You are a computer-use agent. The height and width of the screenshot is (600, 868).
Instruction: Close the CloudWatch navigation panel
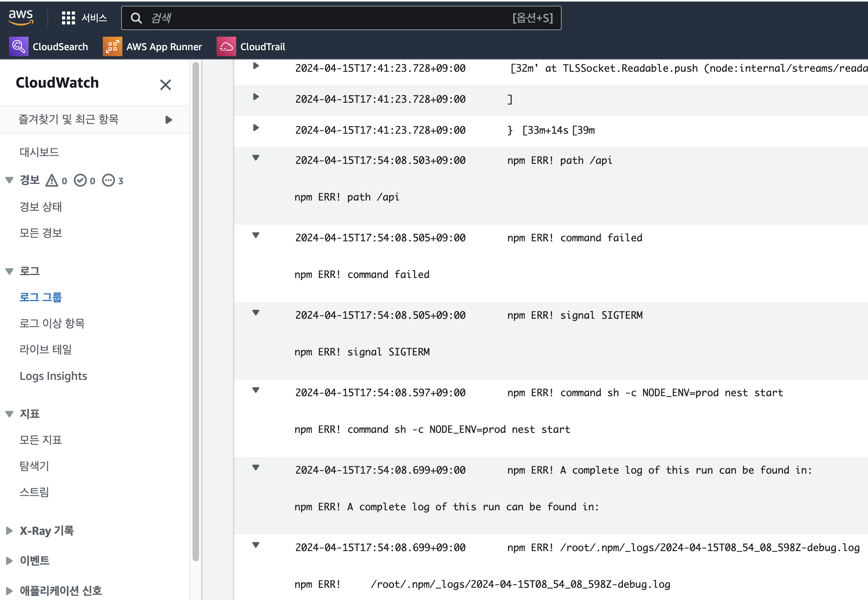coord(165,85)
